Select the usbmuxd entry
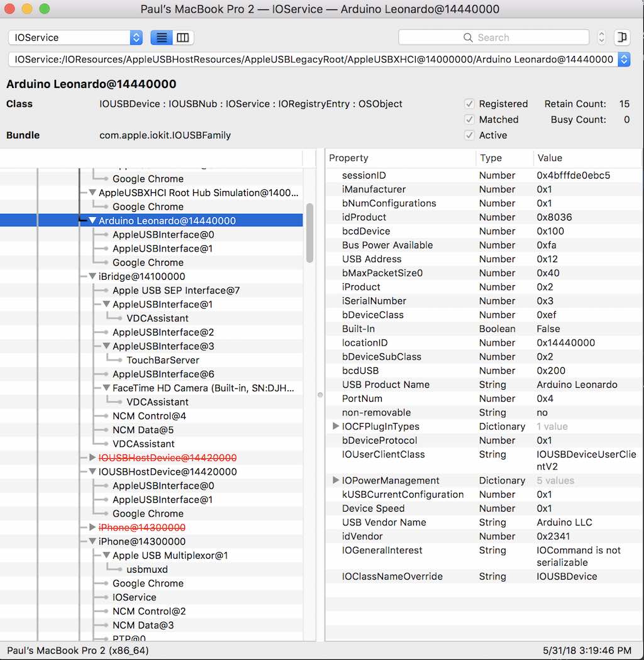 pos(147,569)
